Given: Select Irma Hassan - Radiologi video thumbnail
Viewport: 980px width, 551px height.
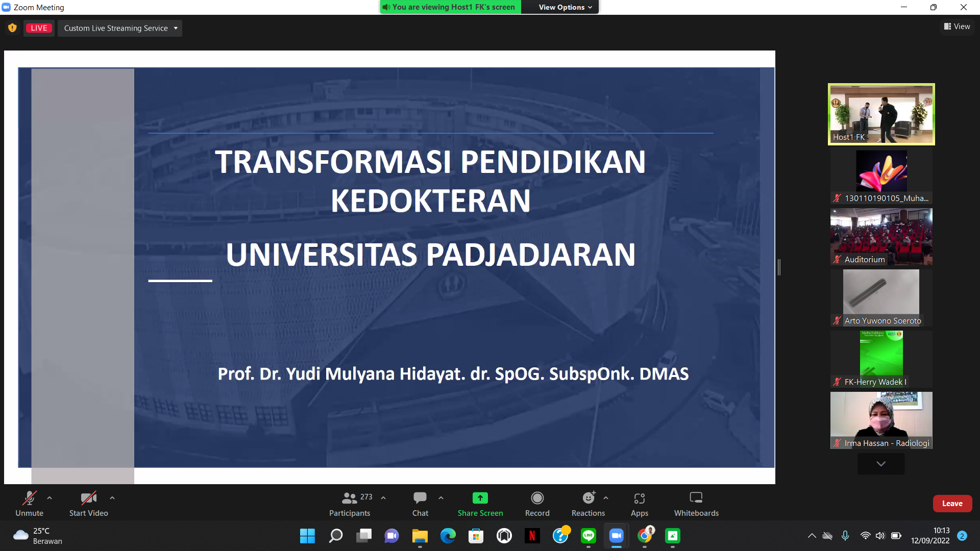Looking at the screenshot, I should point(881,420).
